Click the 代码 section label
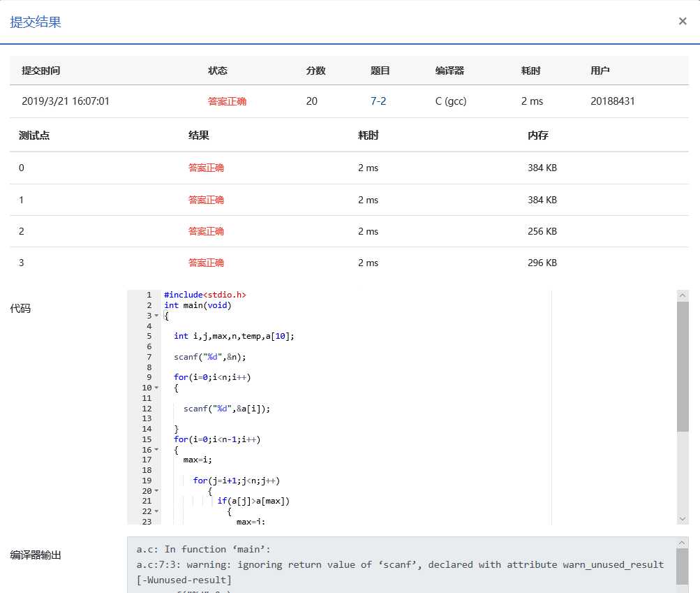 point(20,308)
